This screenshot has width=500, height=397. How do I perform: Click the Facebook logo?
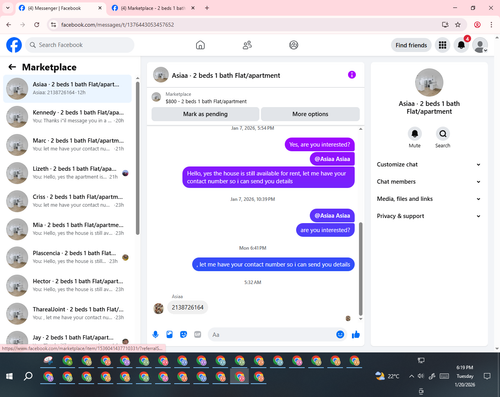point(14,45)
